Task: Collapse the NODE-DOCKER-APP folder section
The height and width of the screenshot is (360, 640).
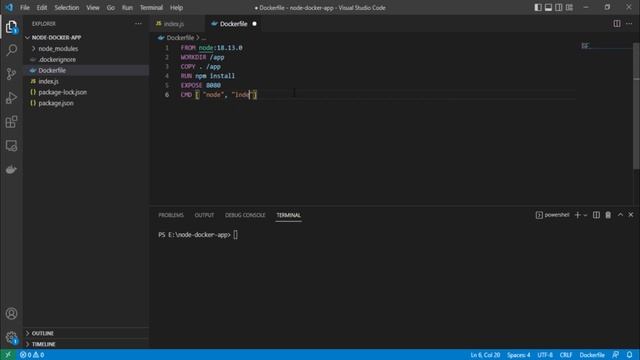Action: pos(56,38)
